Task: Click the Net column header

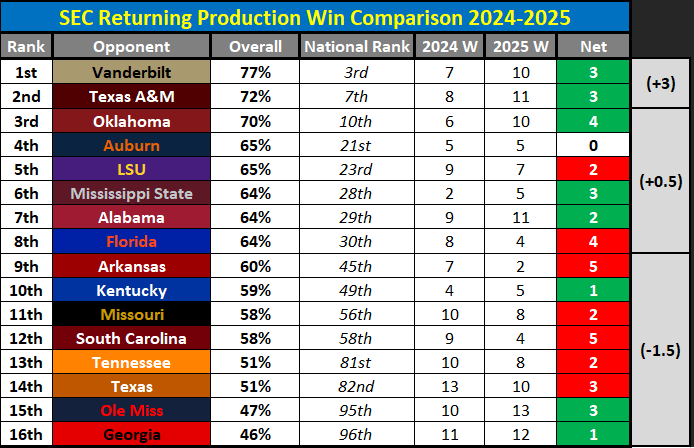Action: tap(592, 47)
